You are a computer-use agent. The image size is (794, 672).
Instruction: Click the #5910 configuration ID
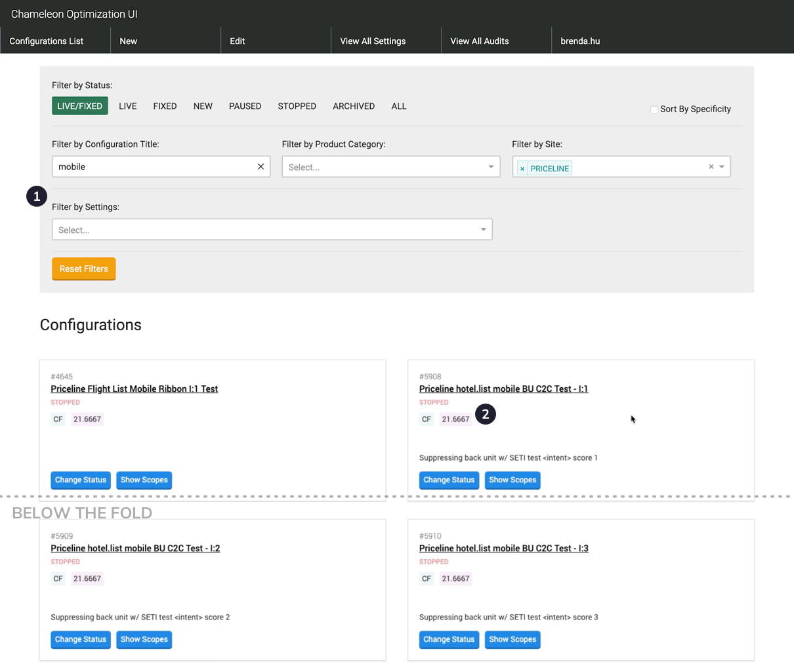tap(430, 536)
